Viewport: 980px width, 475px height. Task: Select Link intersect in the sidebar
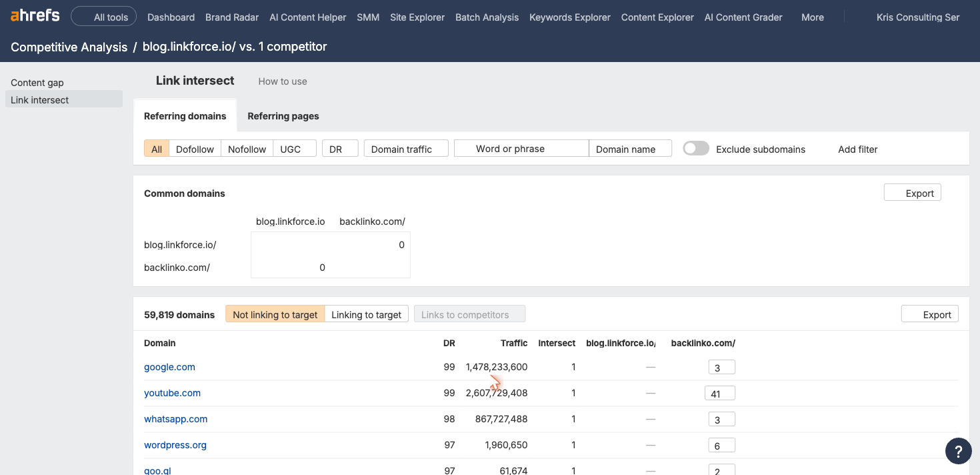(x=64, y=99)
